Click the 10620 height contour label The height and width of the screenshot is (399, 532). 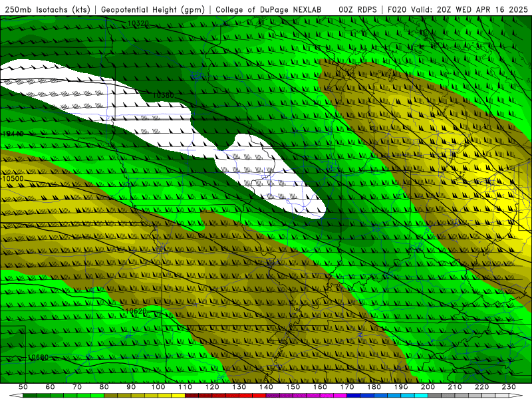pyautogui.click(x=136, y=311)
